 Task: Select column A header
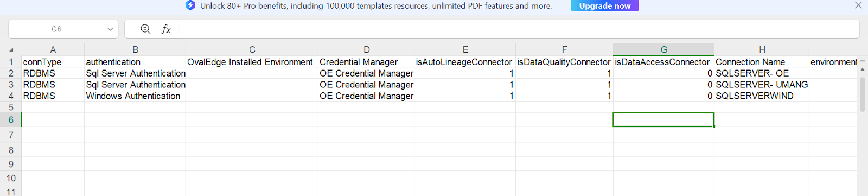(53, 49)
